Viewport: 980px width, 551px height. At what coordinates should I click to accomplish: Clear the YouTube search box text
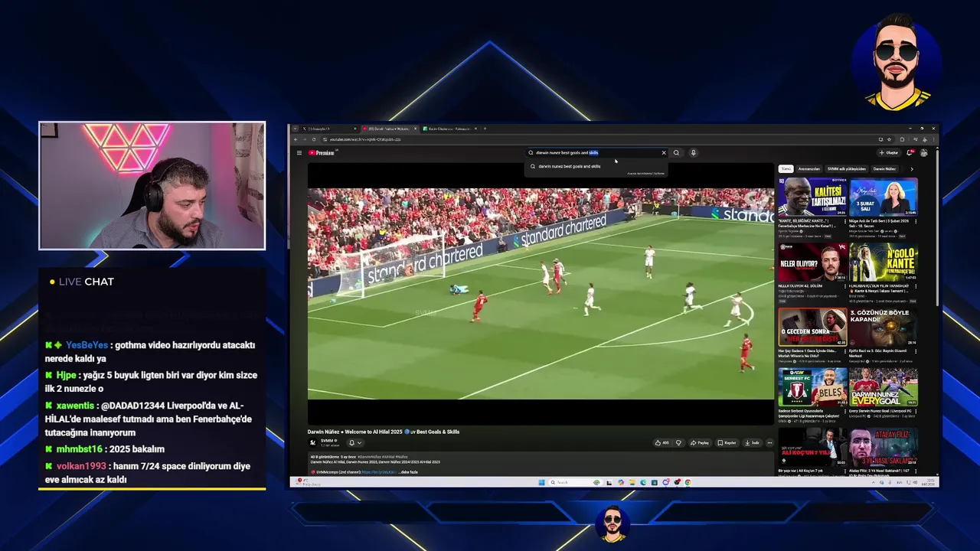664,153
